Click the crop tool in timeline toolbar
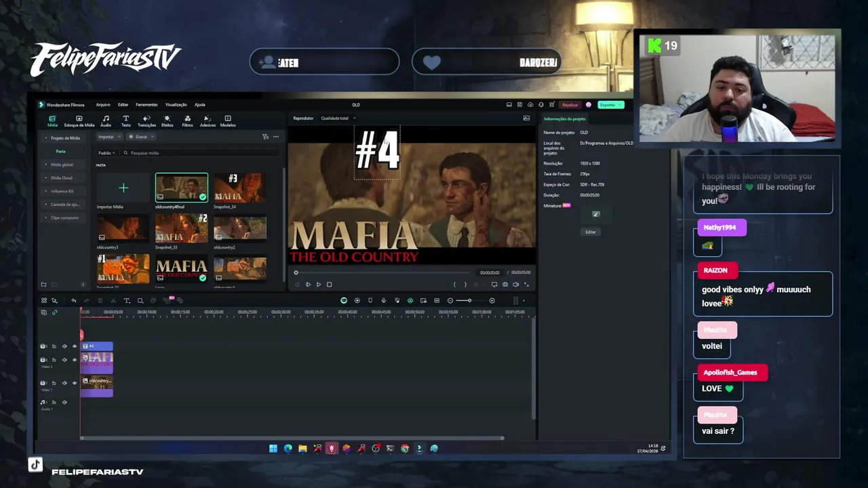This screenshot has height=488, width=868. [x=140, y=300]
